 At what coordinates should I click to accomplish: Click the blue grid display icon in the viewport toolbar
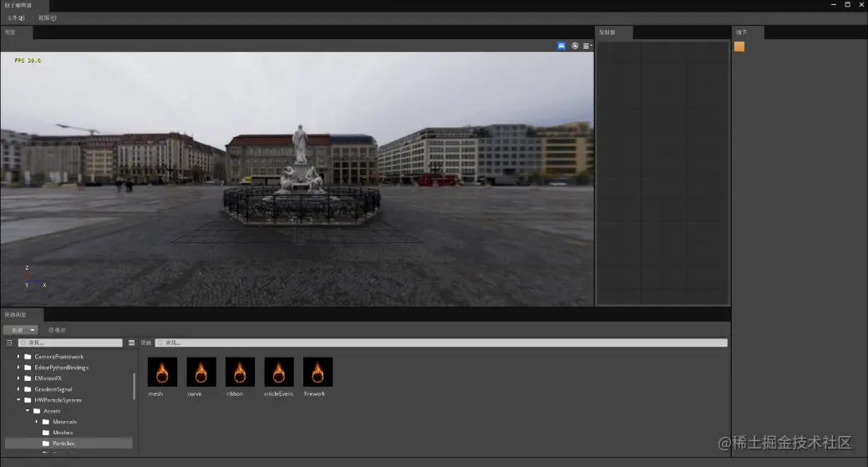tap(561, 46)
